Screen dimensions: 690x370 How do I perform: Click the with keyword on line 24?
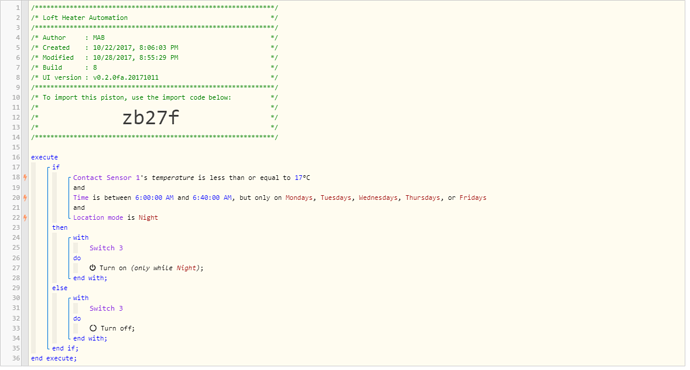(x=81, y=238)
